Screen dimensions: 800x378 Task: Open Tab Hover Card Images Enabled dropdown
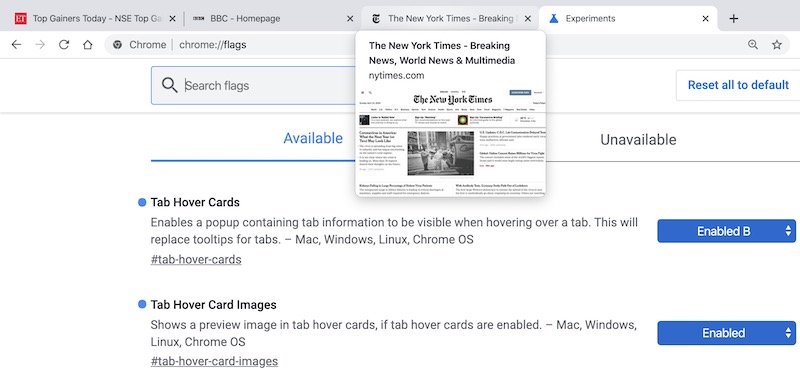[x=726, y=333]
